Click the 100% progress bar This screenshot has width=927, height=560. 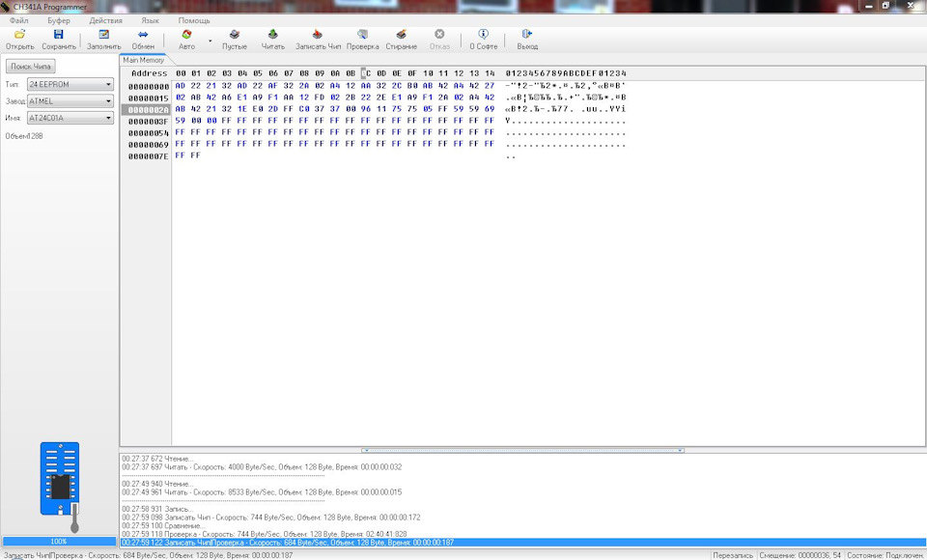[x=59, y=541]
